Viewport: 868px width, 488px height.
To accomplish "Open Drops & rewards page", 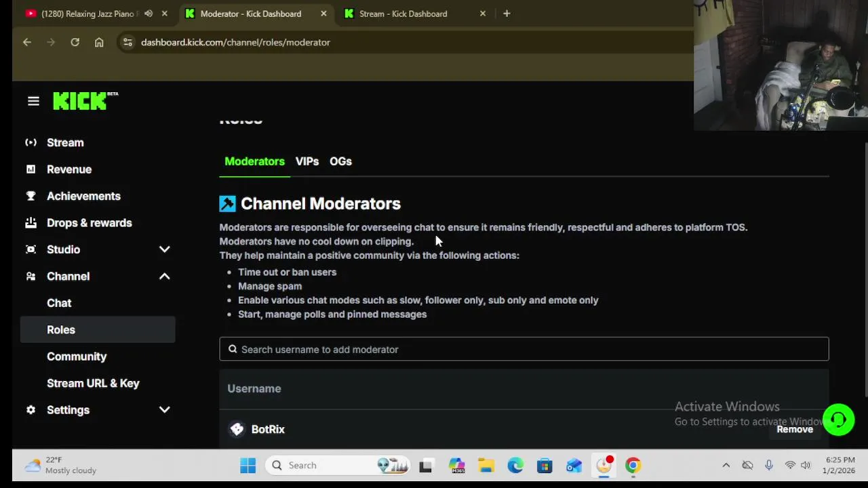I will [x=89, y=223].
